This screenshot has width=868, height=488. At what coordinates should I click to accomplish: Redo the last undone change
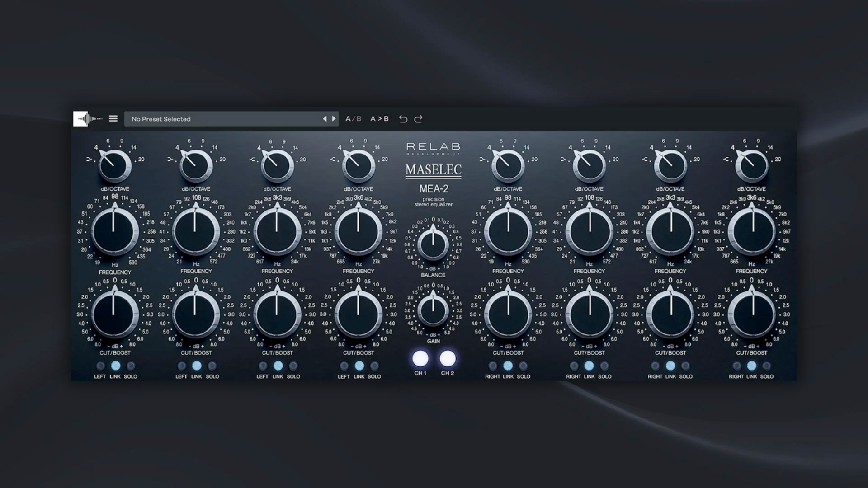point(419,119)
